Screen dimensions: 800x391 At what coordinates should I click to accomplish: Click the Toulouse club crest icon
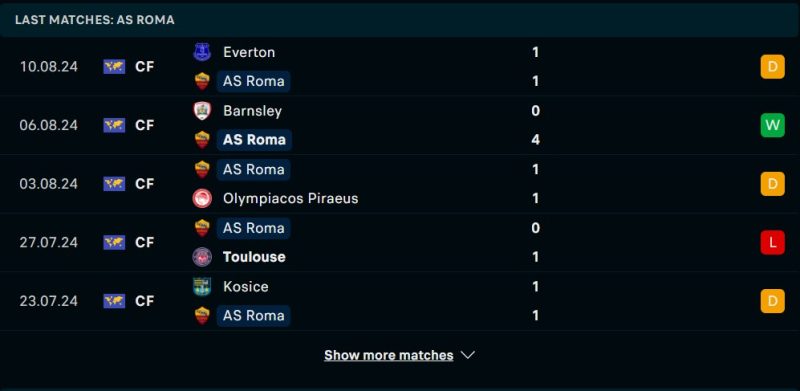click(202, 257)
